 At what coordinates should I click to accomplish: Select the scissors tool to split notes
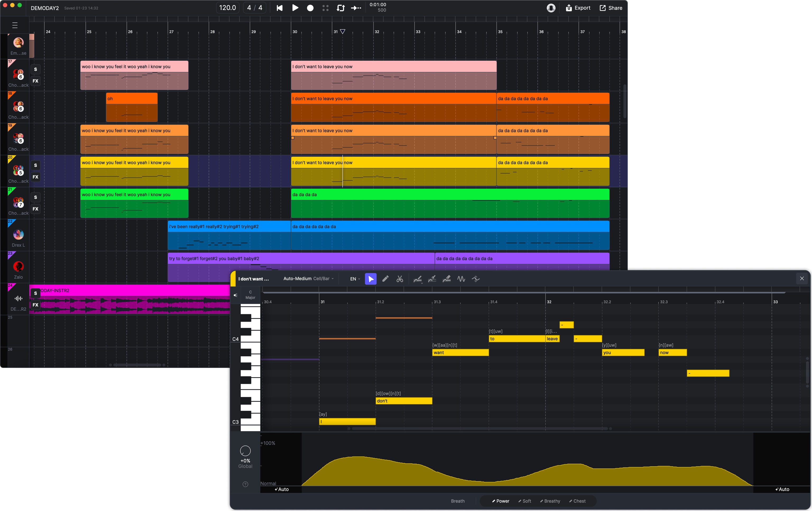point(400,279)
